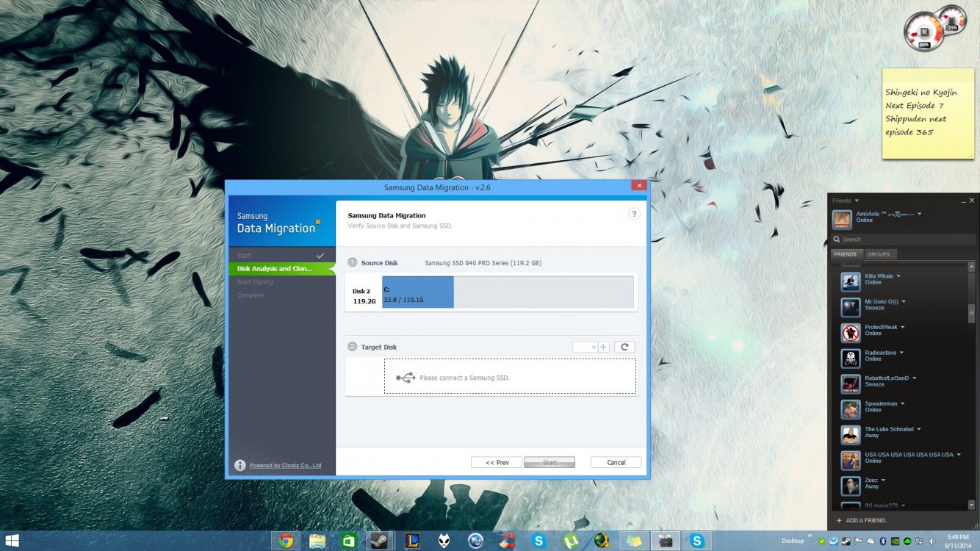This screenshot has width=980, height=551.
Task: Open the Target Disk selection dropdown
Action: (585, 347)
